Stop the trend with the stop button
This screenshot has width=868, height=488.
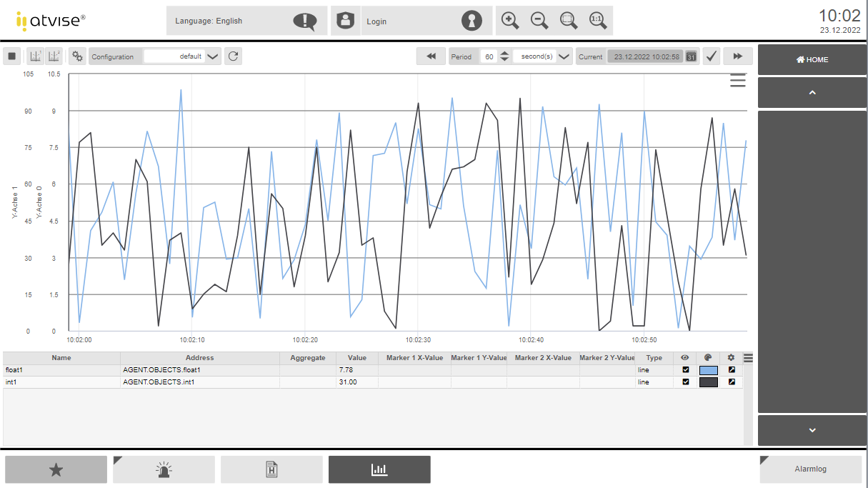(12, 56)
